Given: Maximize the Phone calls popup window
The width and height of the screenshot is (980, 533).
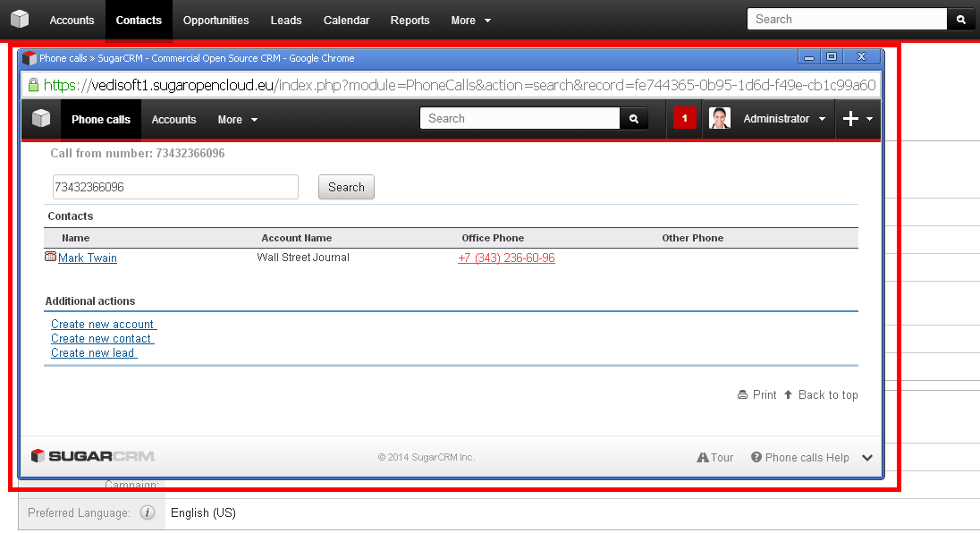Looking at the screenshot, I should [832, 57].
